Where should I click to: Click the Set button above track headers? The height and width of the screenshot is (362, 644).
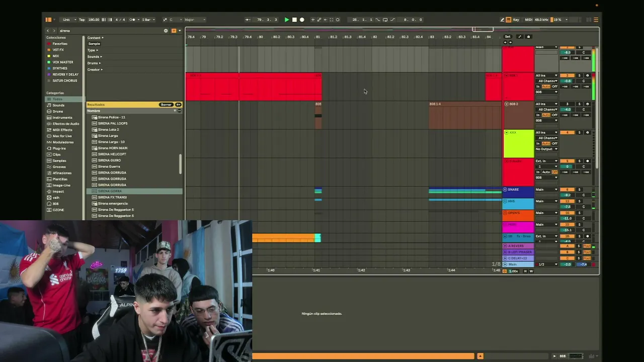click(x=507, y=37)
